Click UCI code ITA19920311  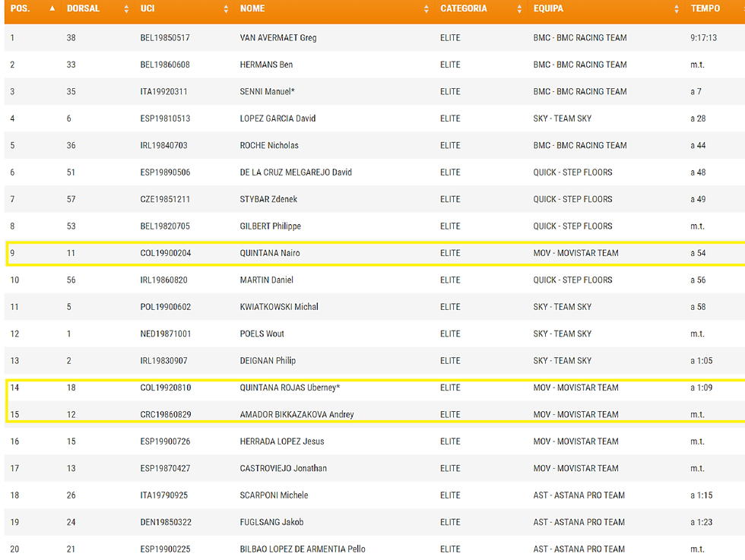click(x=163, y=92)
